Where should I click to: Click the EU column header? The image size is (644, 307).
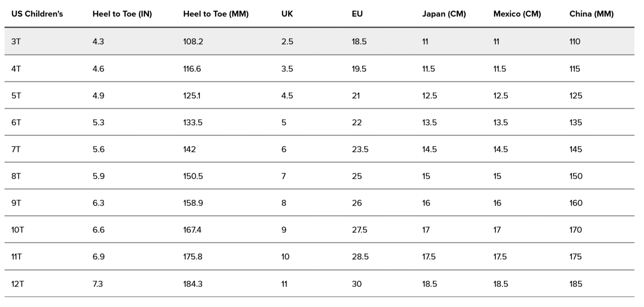357,14
